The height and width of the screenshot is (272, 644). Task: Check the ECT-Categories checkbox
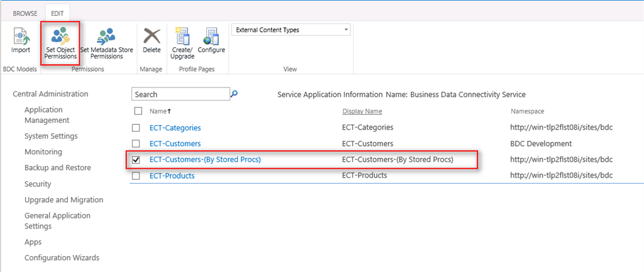coord(136,128)
